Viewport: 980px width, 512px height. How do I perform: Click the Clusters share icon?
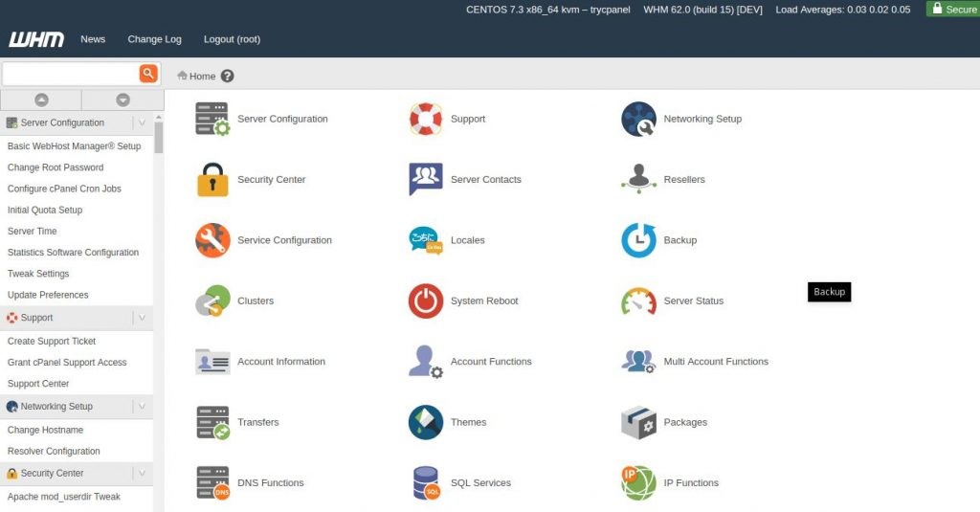click(x=212, y=301)
